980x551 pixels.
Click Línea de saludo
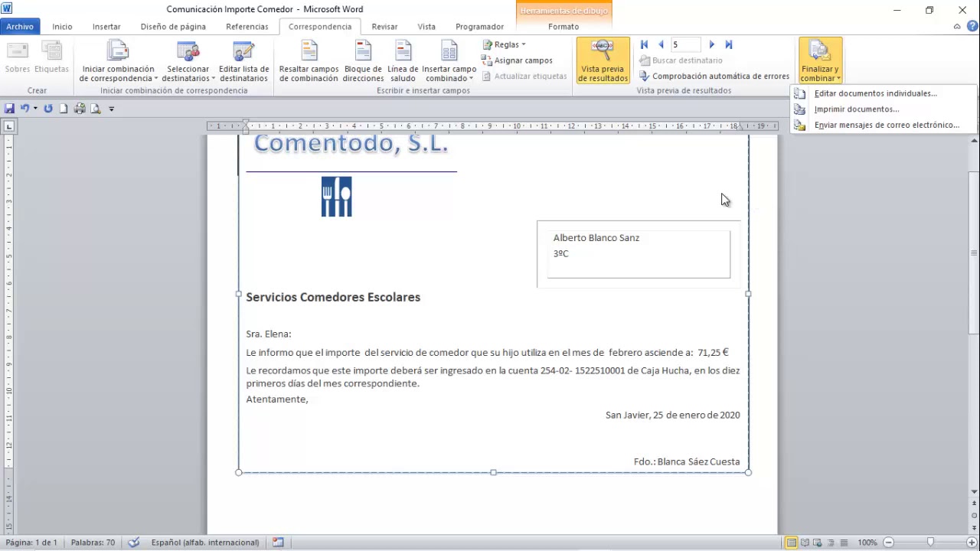pos(403,62)
